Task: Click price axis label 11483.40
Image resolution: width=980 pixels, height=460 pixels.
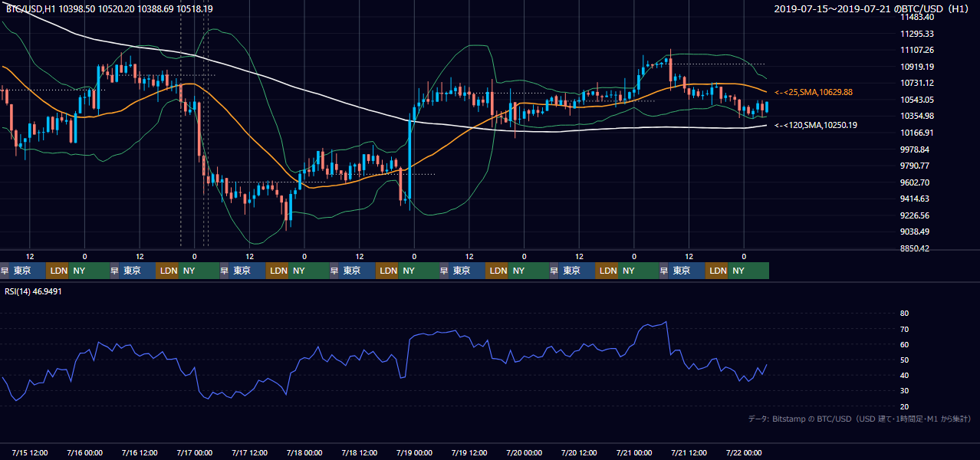Action: 917,17
